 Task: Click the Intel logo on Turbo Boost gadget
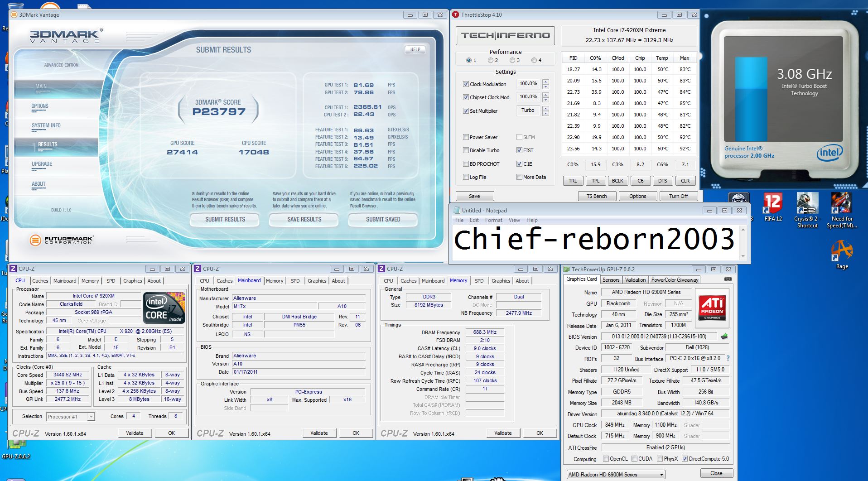pos(829,153)
